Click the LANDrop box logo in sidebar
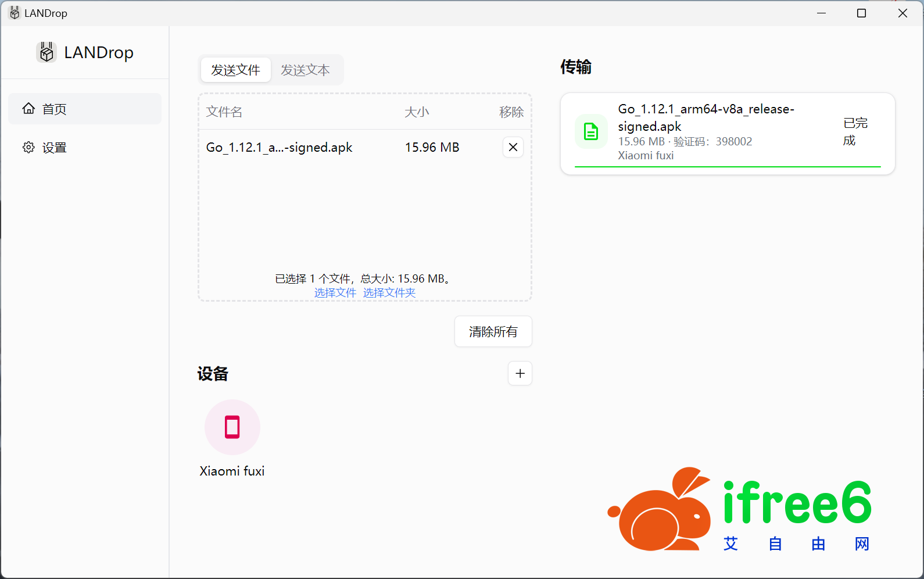 click(x=46, y=52)
